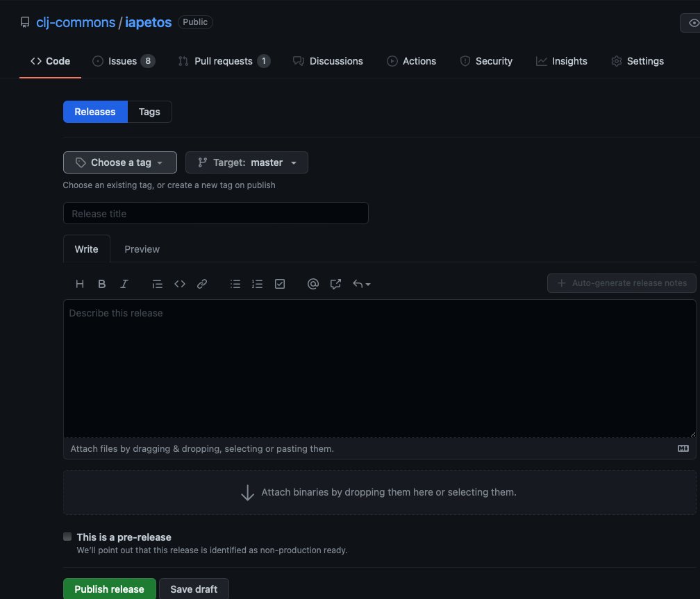Enable the pre-release checkbox
This screenshot has width=700, height=599.
pos(67,537)
